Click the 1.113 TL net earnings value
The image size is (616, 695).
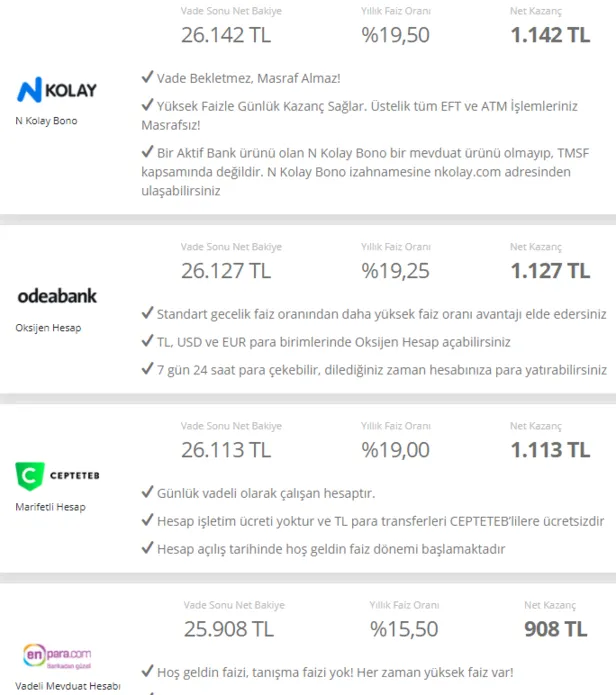(x=550, y=450)
